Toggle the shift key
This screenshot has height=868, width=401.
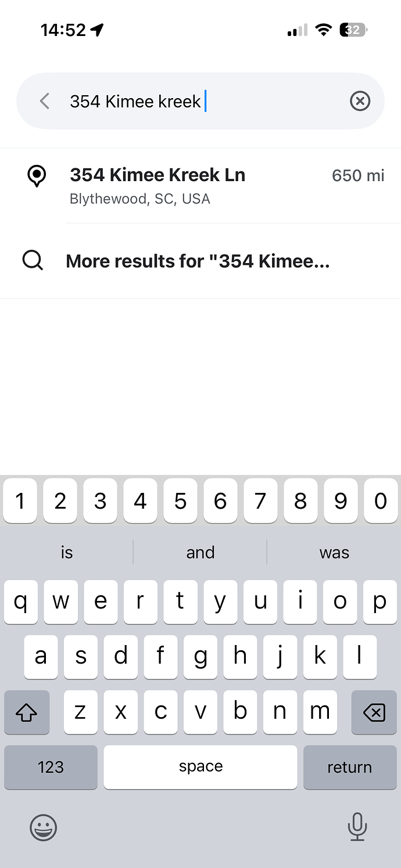27,712
